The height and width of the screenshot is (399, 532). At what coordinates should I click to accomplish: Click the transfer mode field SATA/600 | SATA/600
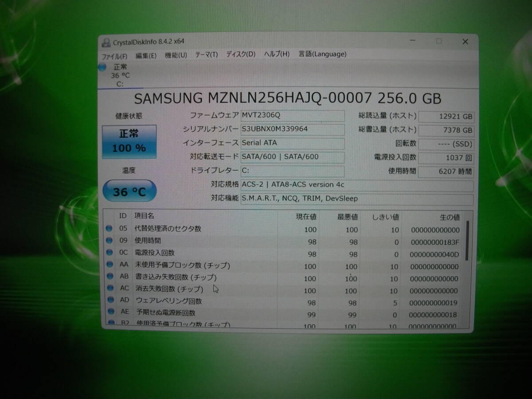(293, 157)
